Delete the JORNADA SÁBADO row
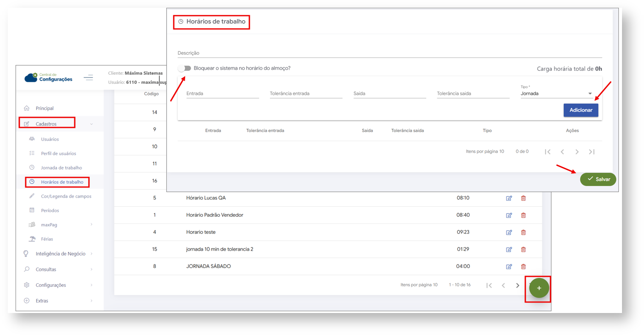 coord(523,267)
